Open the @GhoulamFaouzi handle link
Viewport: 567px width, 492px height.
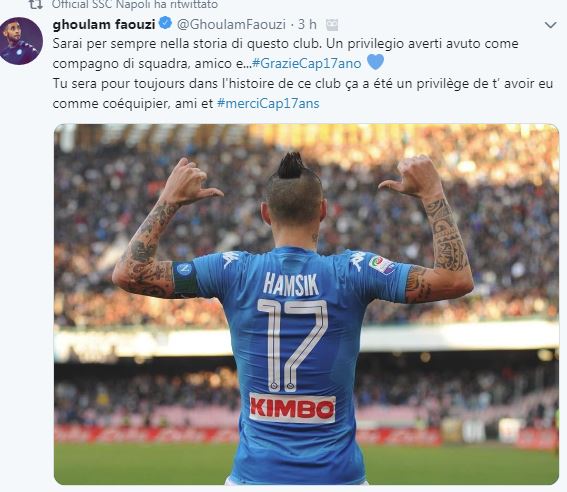(x=231, y=25)
